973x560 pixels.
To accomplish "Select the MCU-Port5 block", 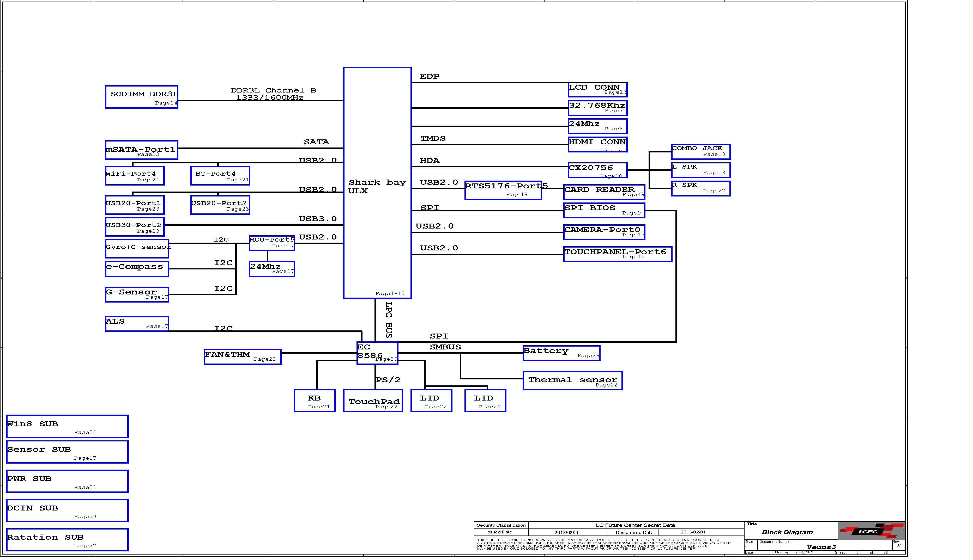I will pyautogui.click(x=272, y=243).
